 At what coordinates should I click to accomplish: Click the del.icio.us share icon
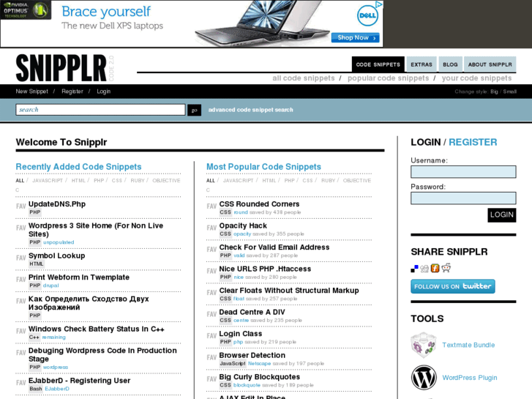point(414,269)
